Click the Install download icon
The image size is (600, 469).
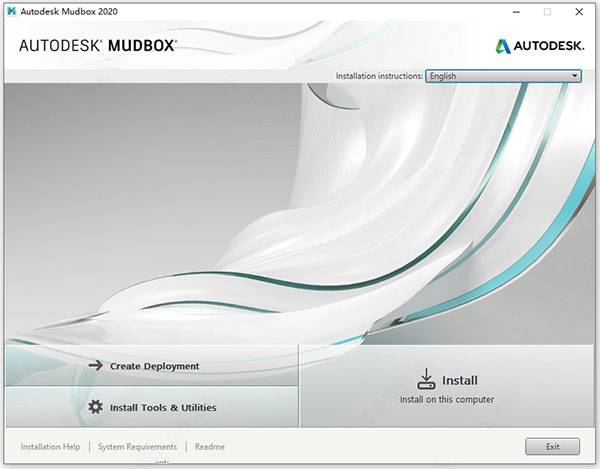pyautogui.click(x=426, y=379)
